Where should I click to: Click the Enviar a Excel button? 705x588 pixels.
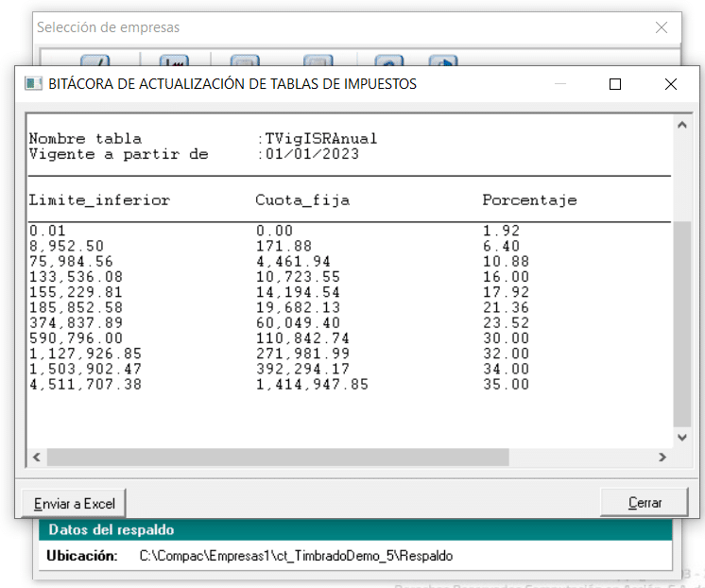(75, 504)
